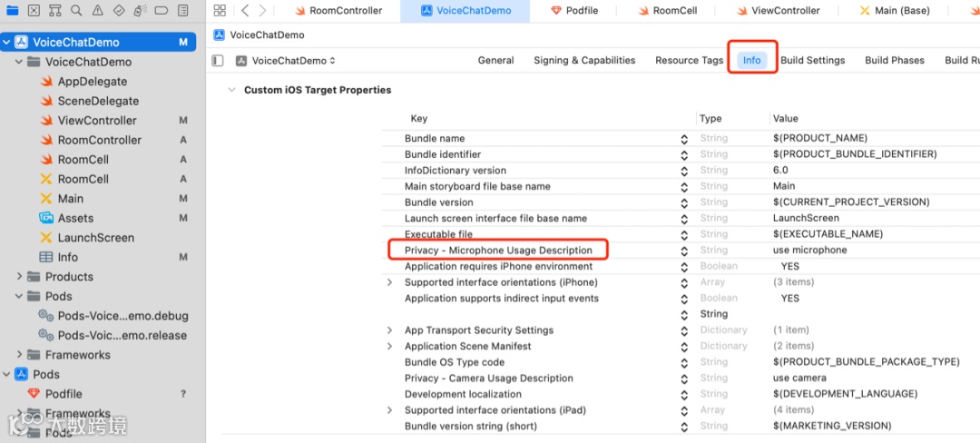Click the related items grid icon

click(x=220, y=11)
